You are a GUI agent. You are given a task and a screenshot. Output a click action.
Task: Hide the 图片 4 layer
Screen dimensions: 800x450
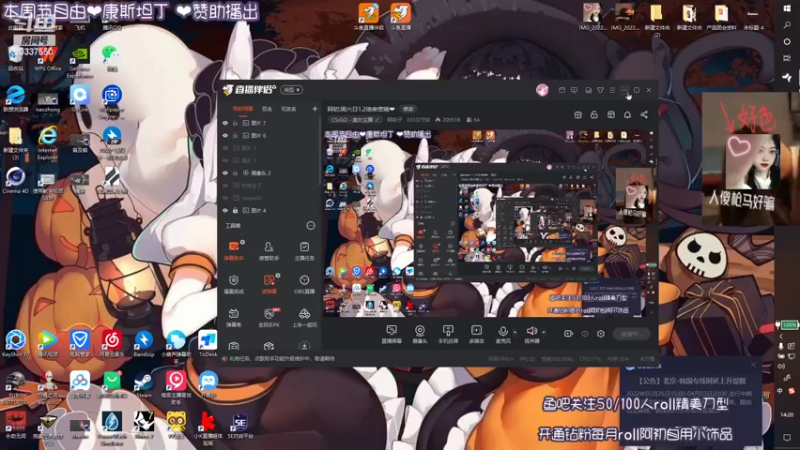(225, 210)
